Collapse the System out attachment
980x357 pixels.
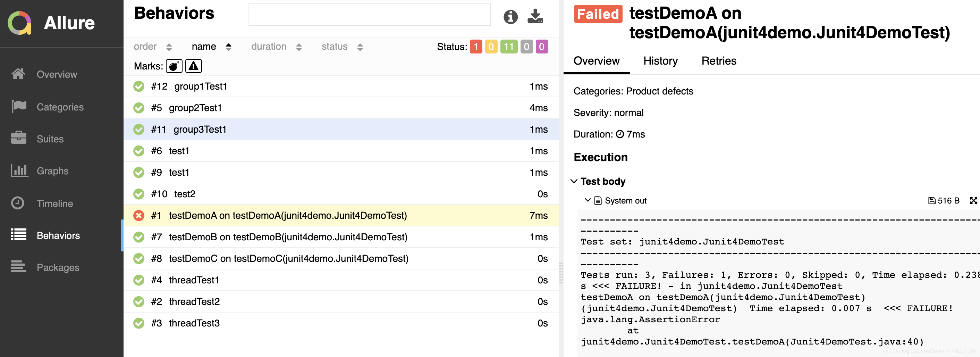(x=588, y=200)
